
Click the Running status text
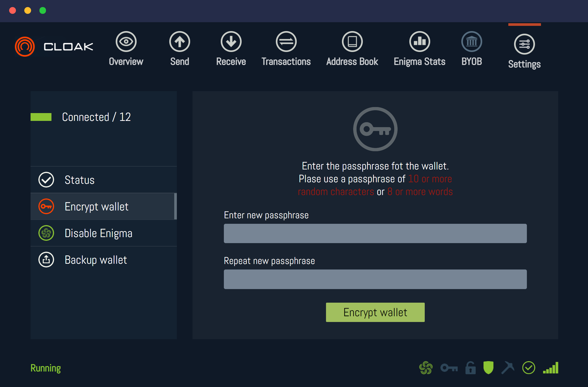[46, 368]
